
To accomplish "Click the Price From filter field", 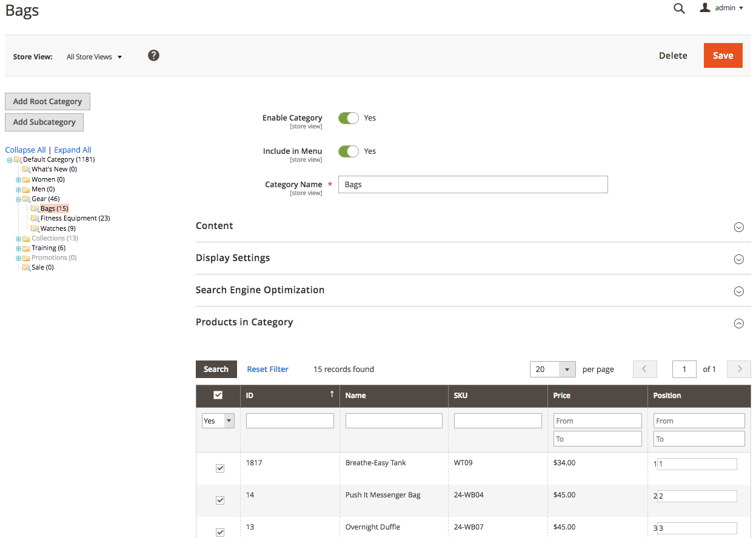I will tap(598, 420).
